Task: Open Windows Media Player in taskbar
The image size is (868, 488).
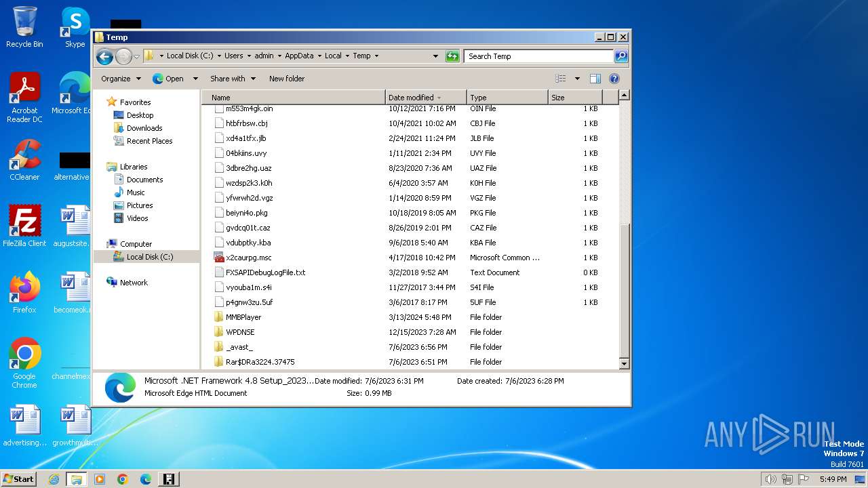Action: coord(100,479)
